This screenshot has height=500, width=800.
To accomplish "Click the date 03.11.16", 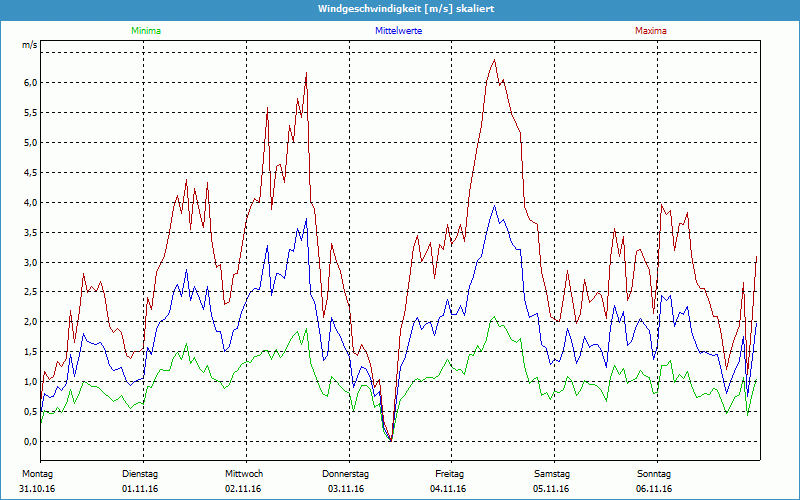I will 345,489.
